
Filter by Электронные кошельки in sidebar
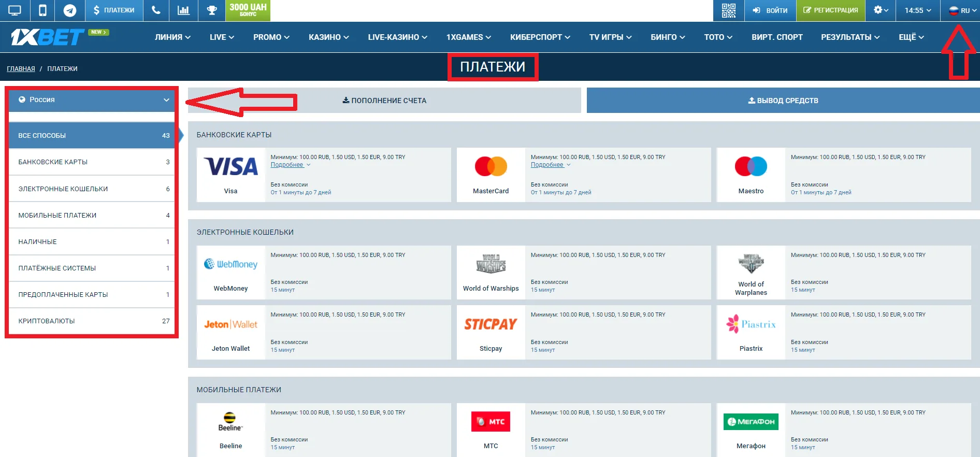click(x=92, y=189)
